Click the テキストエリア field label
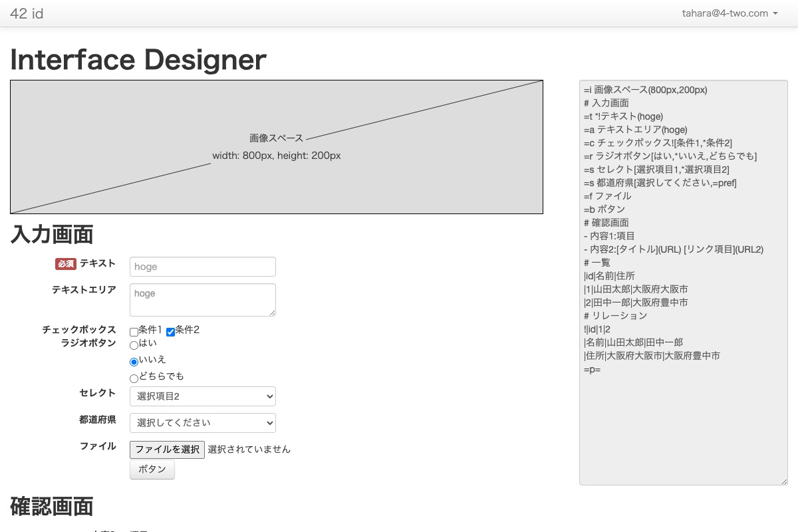The width and height of the screenshot is (798, 532). click(84, 290)
